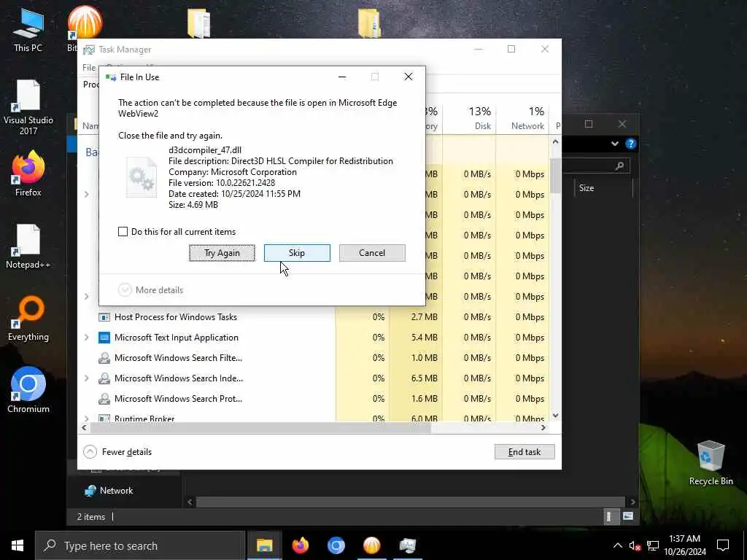Viewport: 747px width, 560px height.
Task: Open clock showing 1:37 AM
Action: click(x=685, y=545)
